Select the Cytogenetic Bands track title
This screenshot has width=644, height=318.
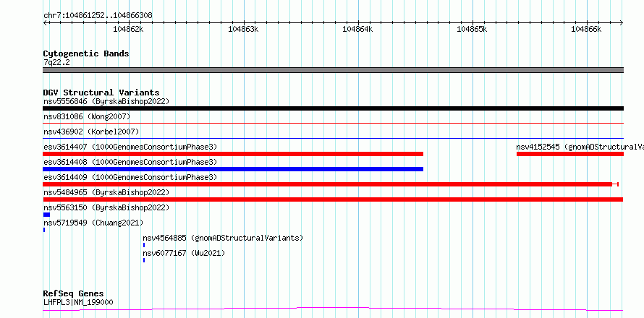(x=86, y=53)
